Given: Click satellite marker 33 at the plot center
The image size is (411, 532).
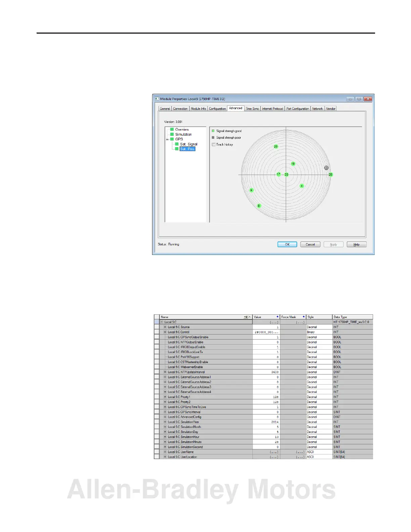Looking at the screenshot, I should click(286, 175).
